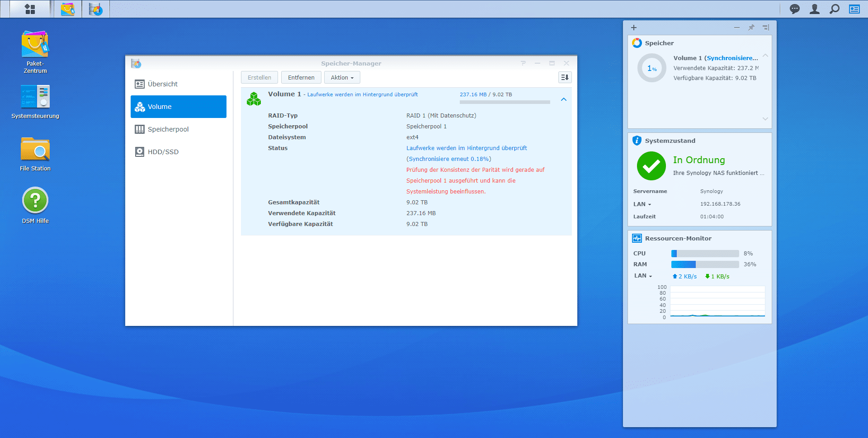Viewport: 868px width, 438px height.
Task: Click the LAN traffic graph
Action: pos(718,301)
